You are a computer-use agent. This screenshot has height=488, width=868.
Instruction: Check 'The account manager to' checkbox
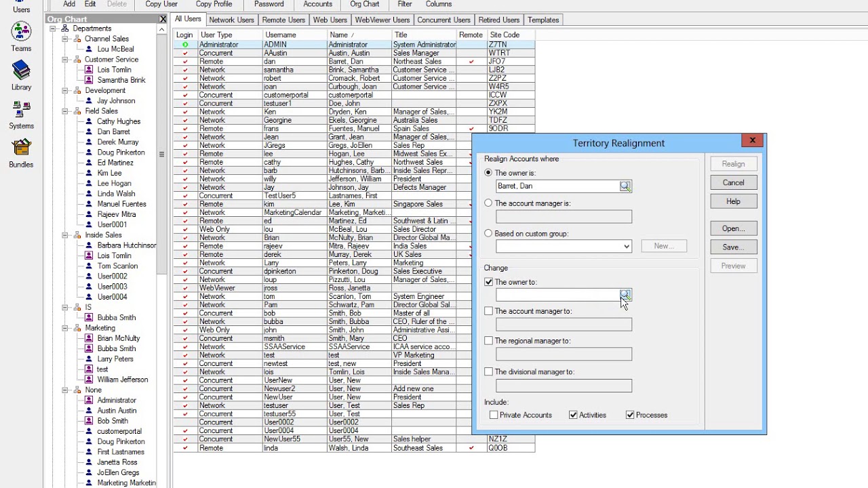click(x=489, y=311)
